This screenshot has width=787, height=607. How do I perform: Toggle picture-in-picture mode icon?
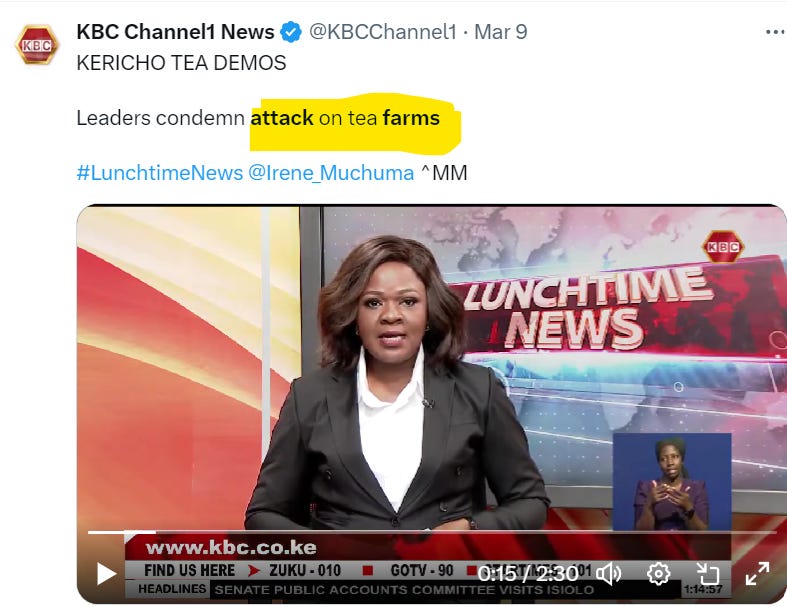708,573
